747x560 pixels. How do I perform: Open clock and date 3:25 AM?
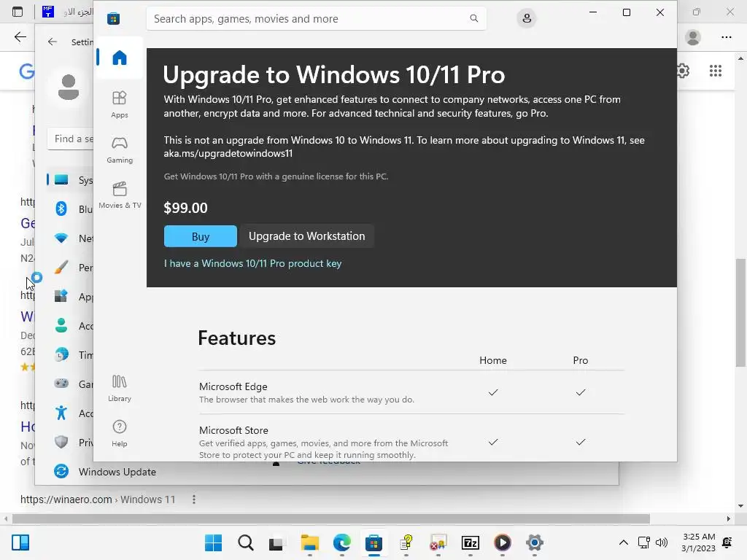point(698,542)
